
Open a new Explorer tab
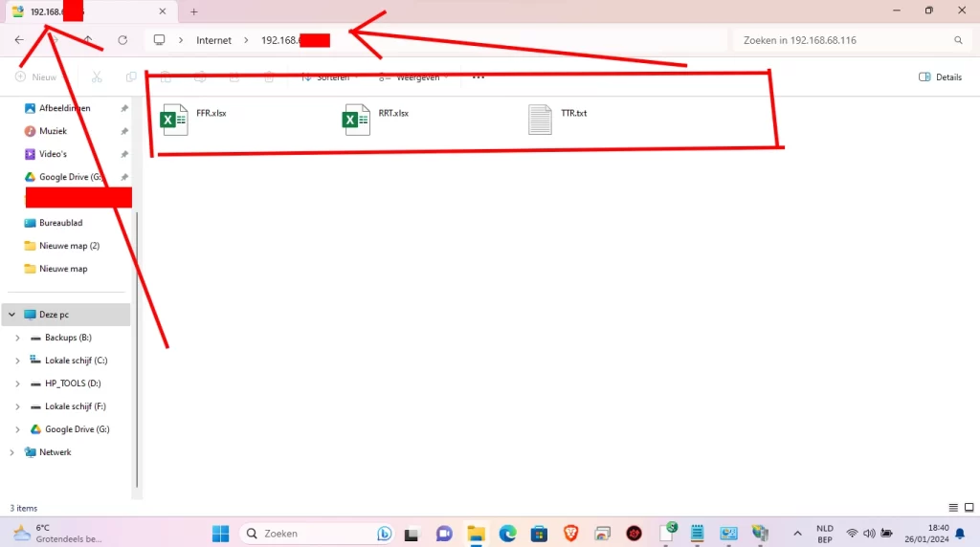tap(193, 11)
